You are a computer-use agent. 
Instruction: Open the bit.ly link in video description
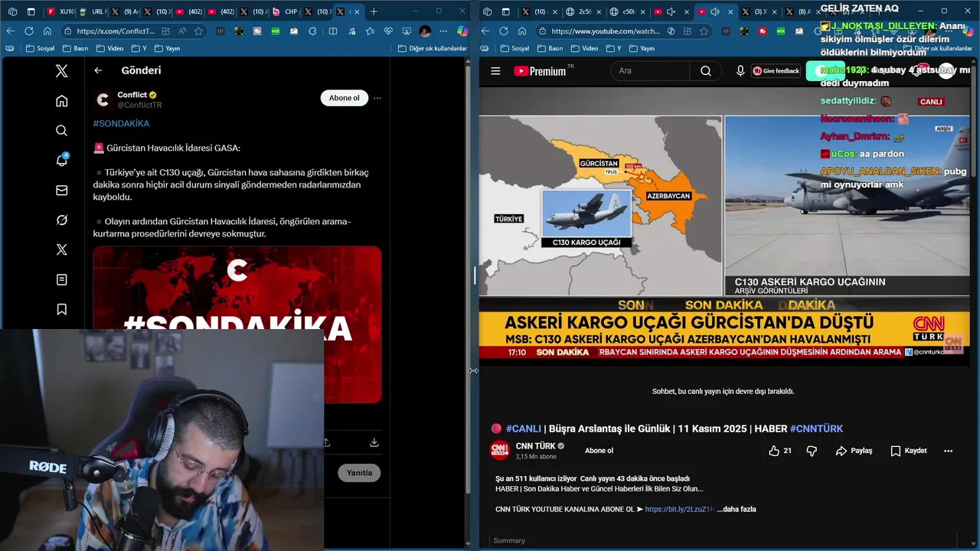tap(680, 509)
